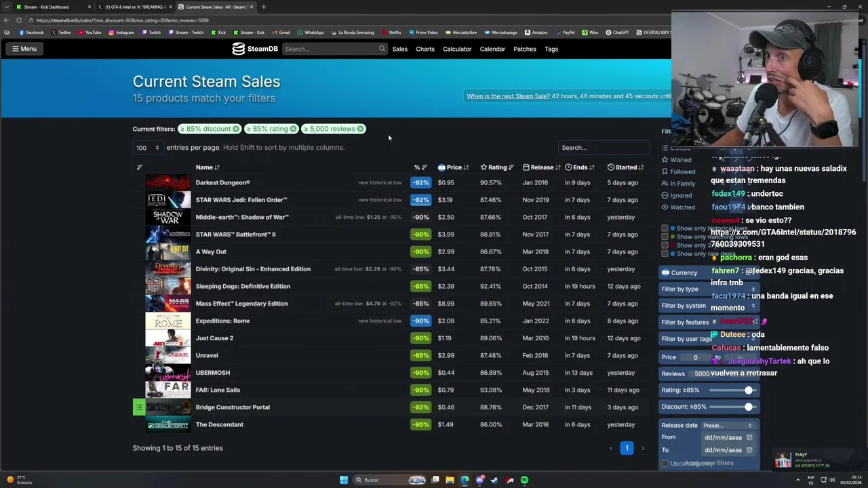Open the Calculator menu item
Image resolution: width=868 pixels, height=488 pixels.
(x=457, y=49)
